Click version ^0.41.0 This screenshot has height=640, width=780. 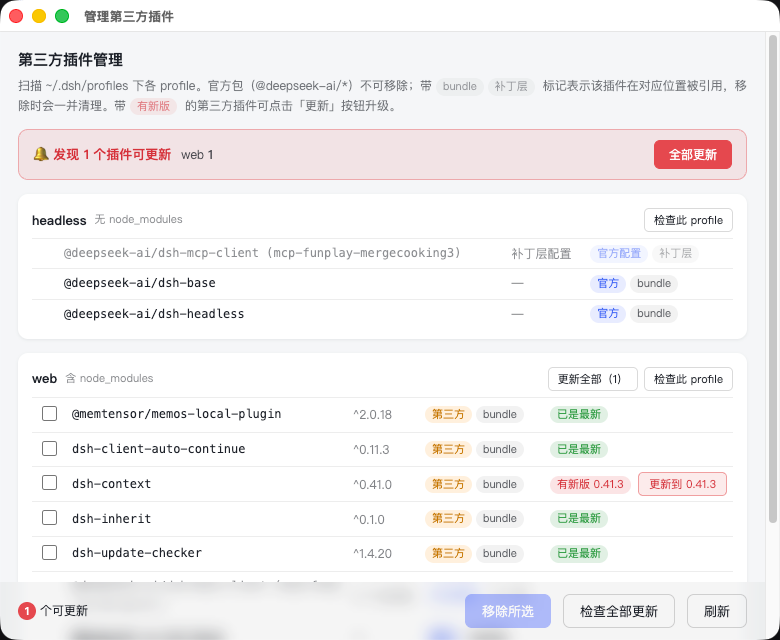(373, 484)
